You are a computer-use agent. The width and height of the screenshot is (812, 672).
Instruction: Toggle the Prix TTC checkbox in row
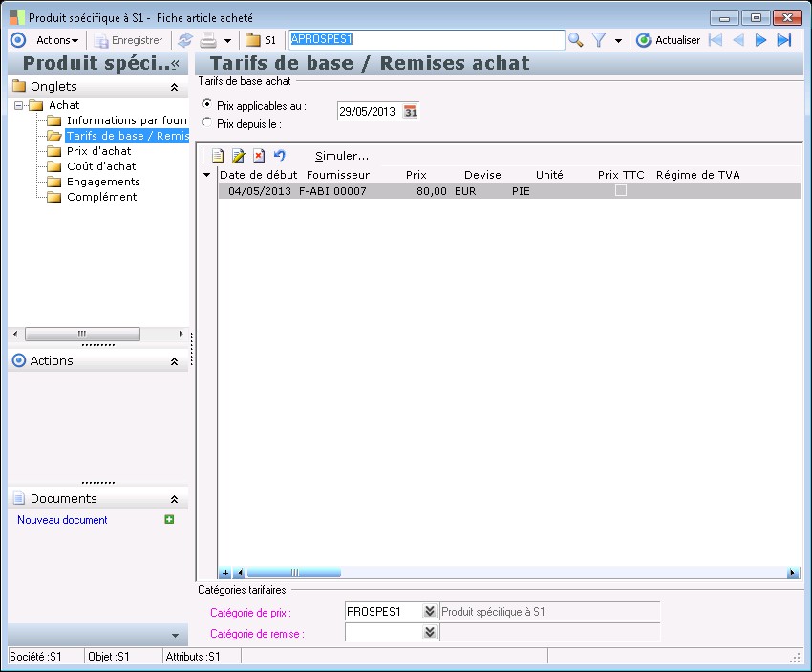[621, 191]
